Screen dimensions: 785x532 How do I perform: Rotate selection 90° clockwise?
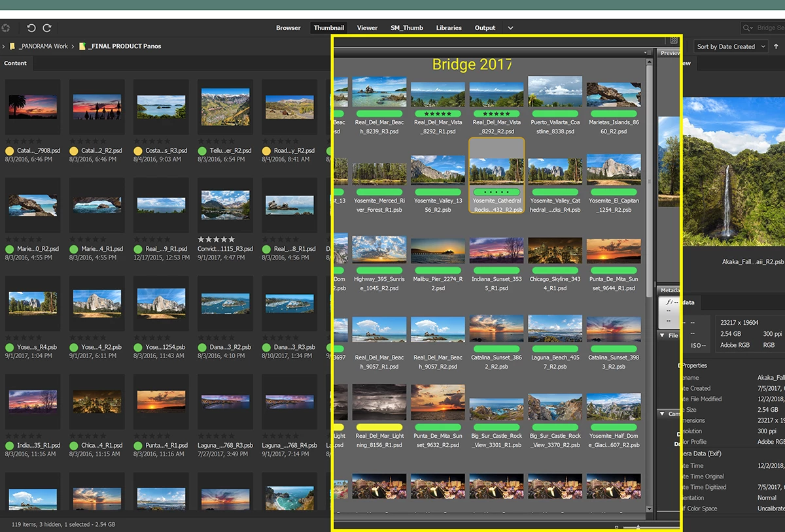click(47, 28)
